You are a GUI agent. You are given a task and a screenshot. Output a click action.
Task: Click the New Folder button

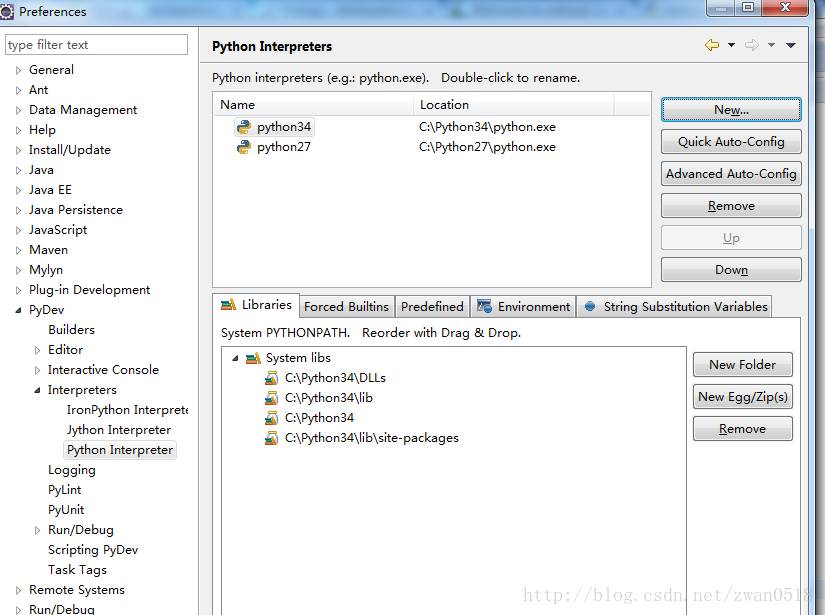(x=742, y=365)
